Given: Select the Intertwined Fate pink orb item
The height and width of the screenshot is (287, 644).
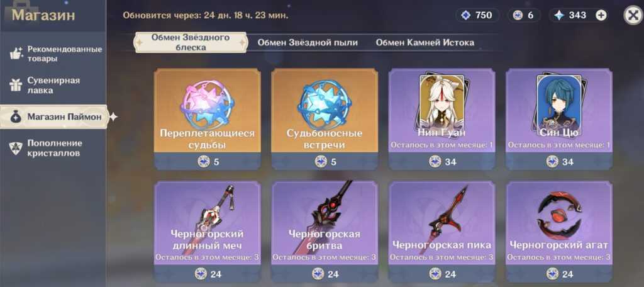Looking at the screenshot, I should pyautogui.click(x=207, y=119).
